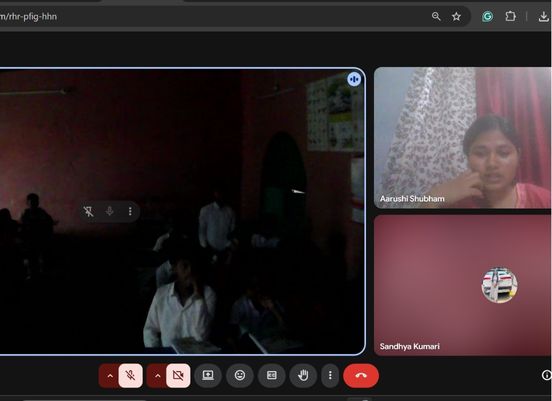This screenshot has height=401, width=552.
Task: Leave the call with the red button
Action: click(x=361, y=376)
